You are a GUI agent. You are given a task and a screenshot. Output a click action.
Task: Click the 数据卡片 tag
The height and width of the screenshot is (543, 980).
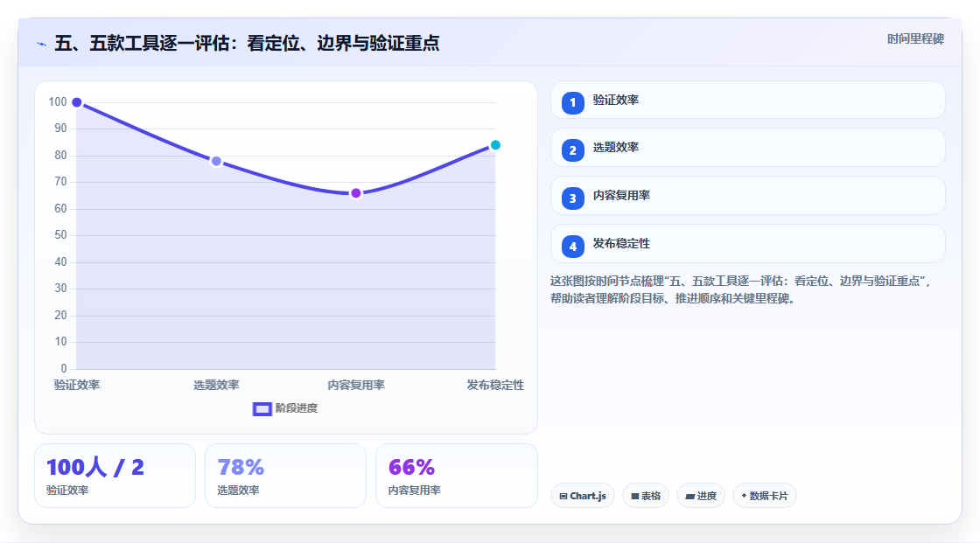click(765, 496)
